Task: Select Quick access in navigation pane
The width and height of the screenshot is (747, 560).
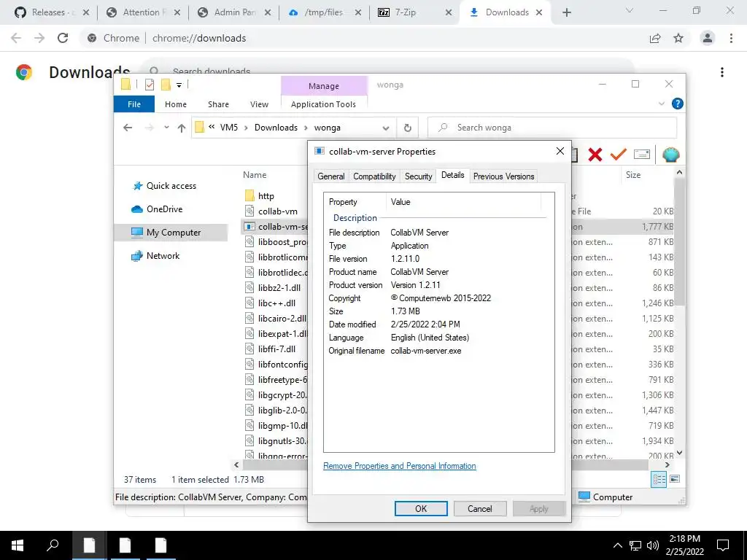Action: point(171,186)
